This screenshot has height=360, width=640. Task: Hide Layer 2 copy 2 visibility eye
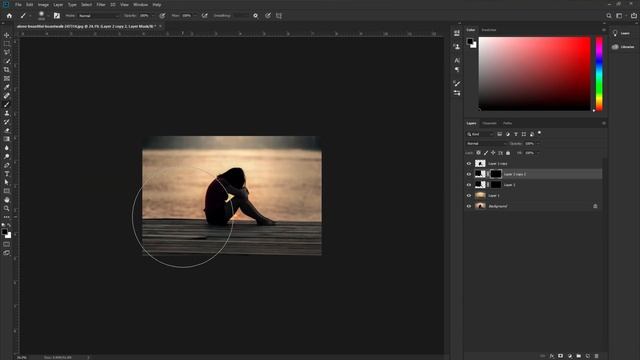469,174
